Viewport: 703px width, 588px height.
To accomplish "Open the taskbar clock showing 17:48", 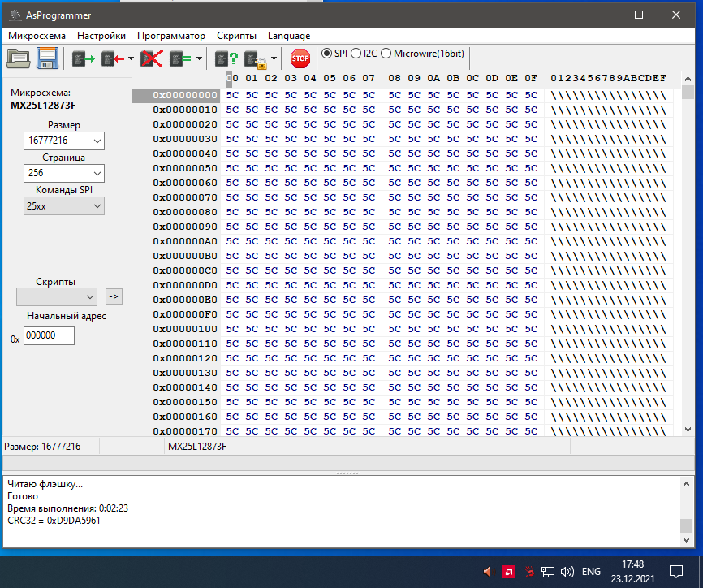I will click(x=632, y=572).
